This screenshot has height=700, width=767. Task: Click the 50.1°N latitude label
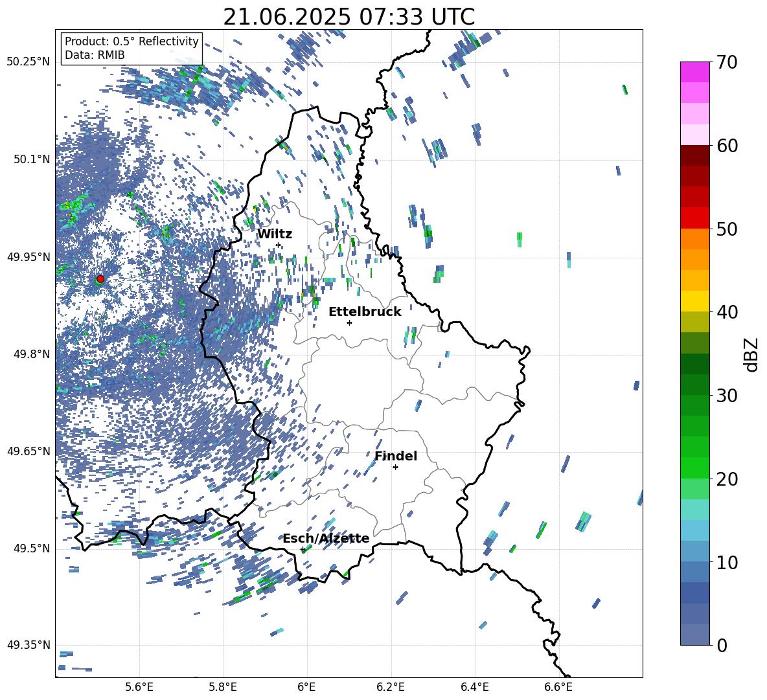pyautogui.click(x=32, y=159)
